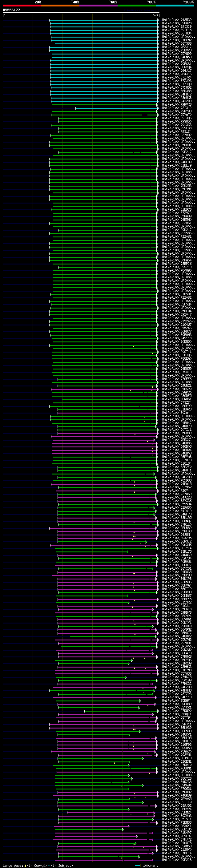Select the UniRef100_A3BVP3 label
The height and width of the screenshot is (868, 197).
(177, 50)
